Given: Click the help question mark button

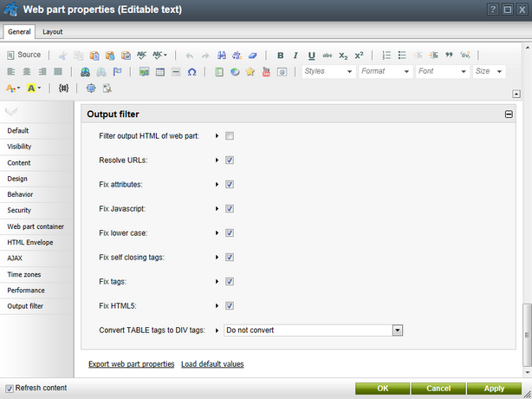Looking at the screenshot, I should click(x=493, y=10).
